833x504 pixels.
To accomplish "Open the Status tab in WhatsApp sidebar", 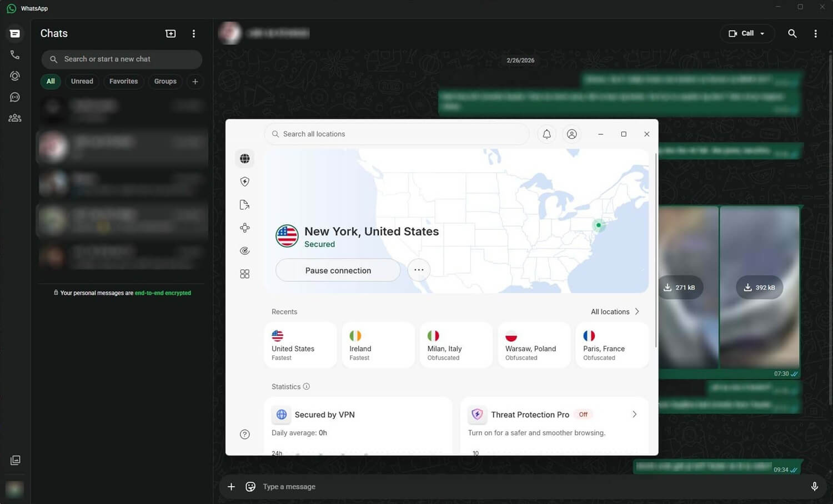I will [15, 76].
